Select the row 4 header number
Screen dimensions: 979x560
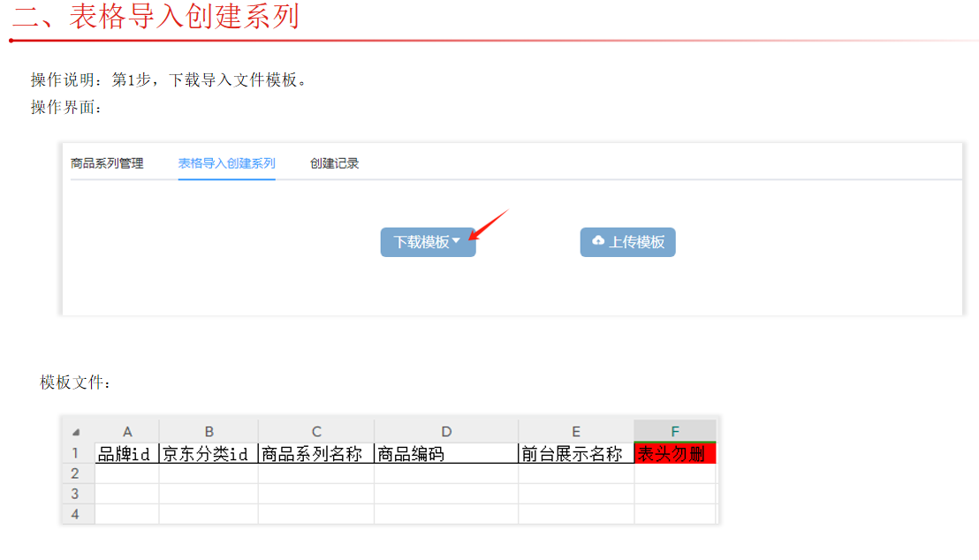click(76, 514)
